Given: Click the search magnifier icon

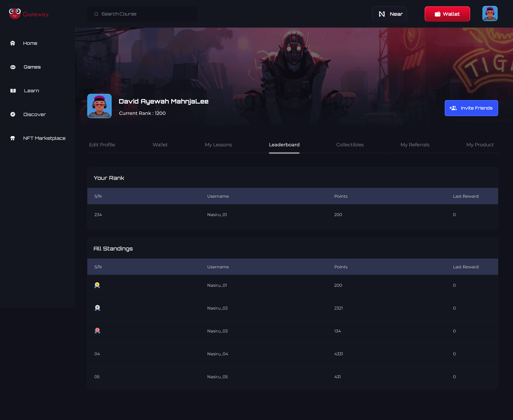Looking at the screenshot, I should tap(96, 14).
